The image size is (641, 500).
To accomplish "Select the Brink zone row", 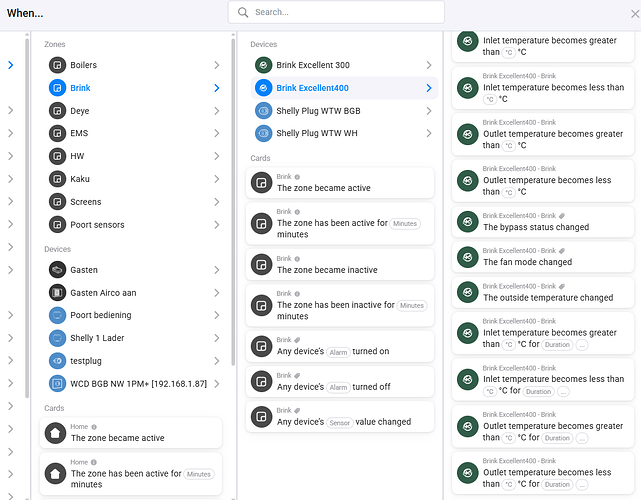I will pos(134,88).
